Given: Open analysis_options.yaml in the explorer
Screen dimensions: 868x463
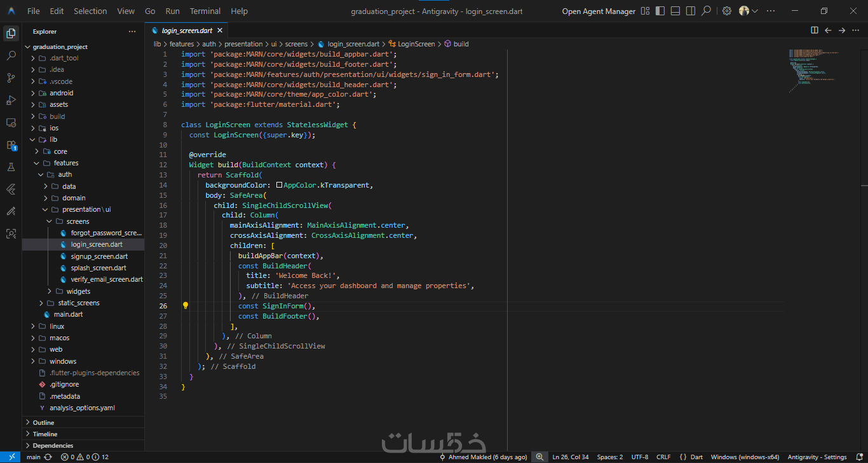Looking at the screenshot, I should (x=82, y=408).
